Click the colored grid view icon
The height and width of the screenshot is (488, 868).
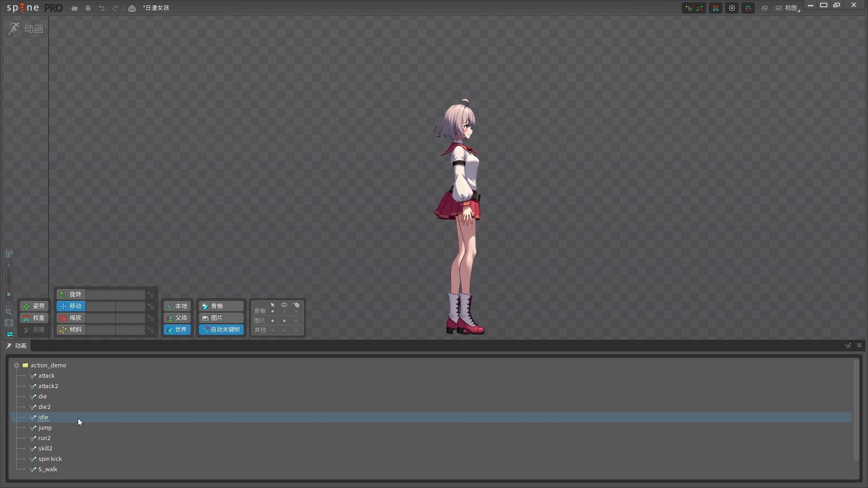tap(748, 8)
